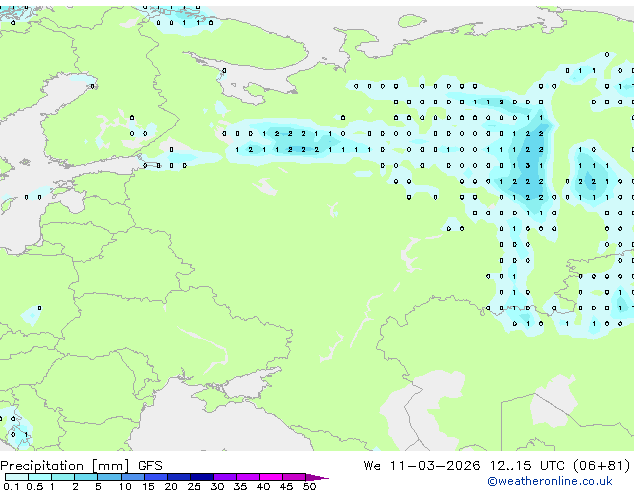Click the '(06+81)' forecast offset text
634x490 pixels.
pyautogui.click(x=602, y=466)
